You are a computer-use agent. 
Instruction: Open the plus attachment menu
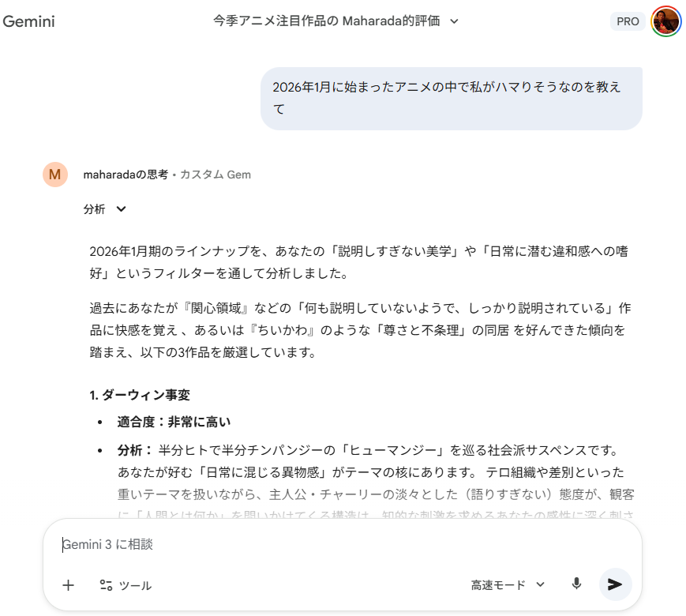tap(69, 585)
